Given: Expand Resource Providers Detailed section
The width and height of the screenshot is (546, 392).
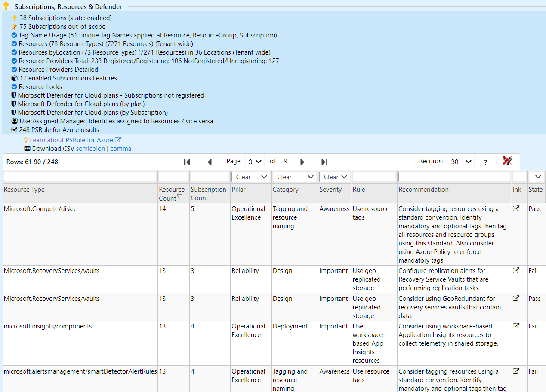Looking at the screenshot, I should point(58,70).
